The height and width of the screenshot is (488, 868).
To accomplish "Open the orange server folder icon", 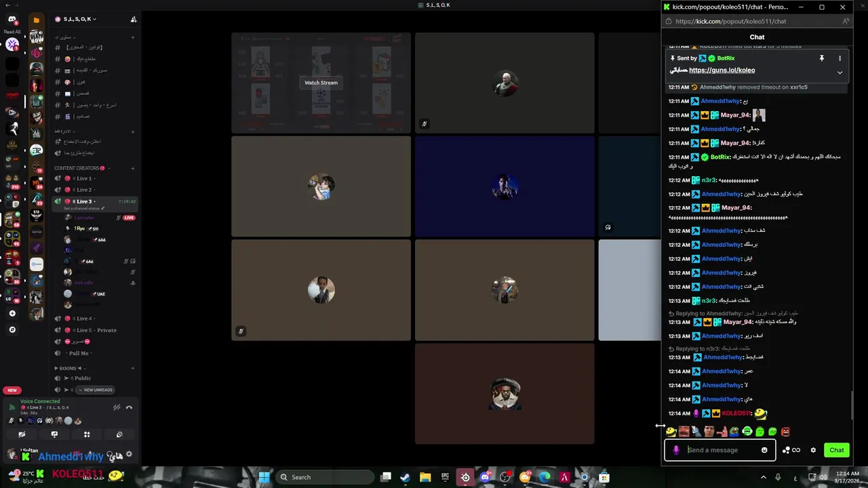I will tap(37, 20).
